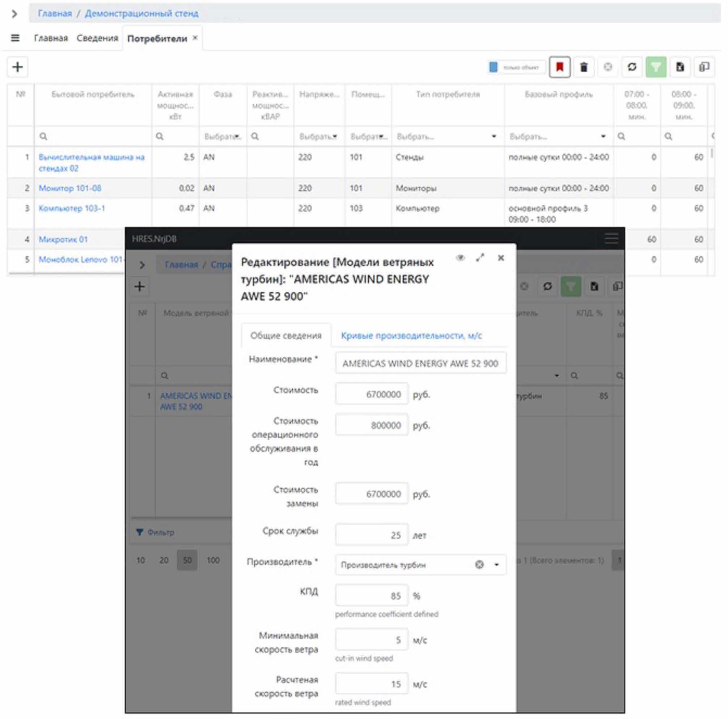Switch to Кривые производительности tab
728x719 pixels.
[411, 336]
